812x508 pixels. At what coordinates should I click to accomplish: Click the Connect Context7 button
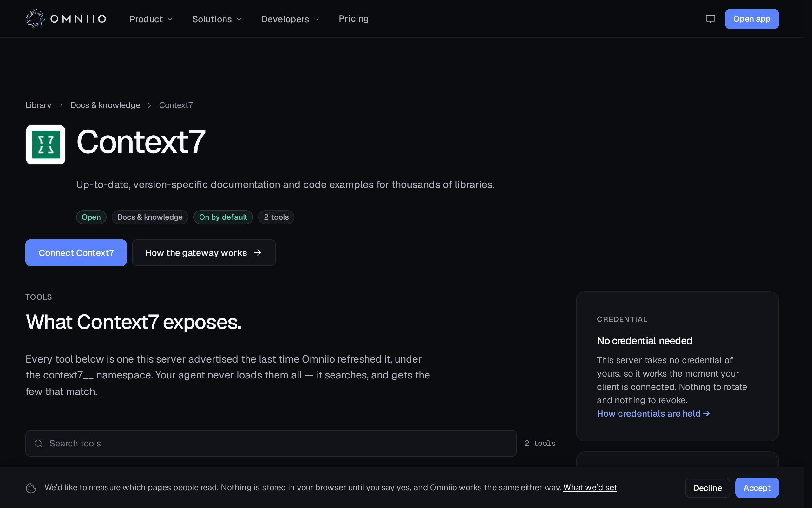[76, 253]
